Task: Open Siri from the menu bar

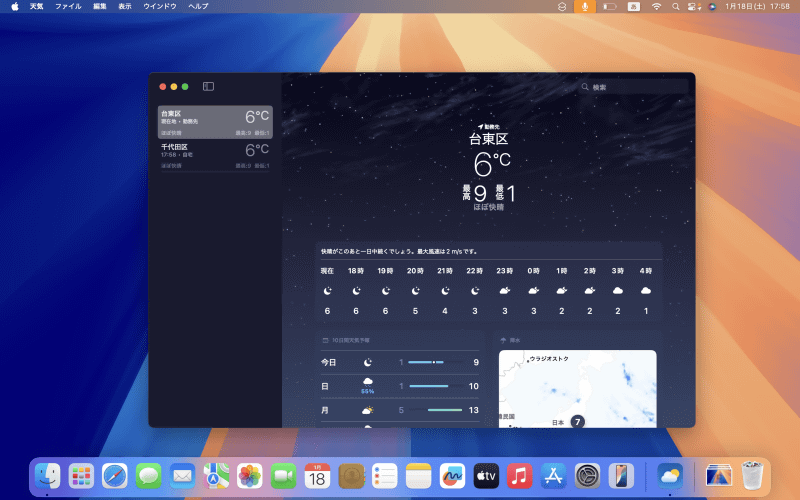Action: point(712,7)
